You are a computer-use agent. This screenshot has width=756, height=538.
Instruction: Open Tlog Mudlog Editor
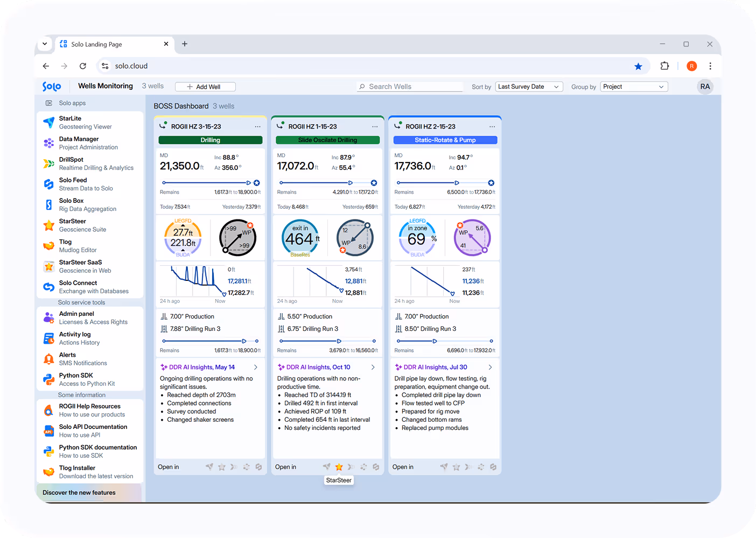[x=89, y=246]
